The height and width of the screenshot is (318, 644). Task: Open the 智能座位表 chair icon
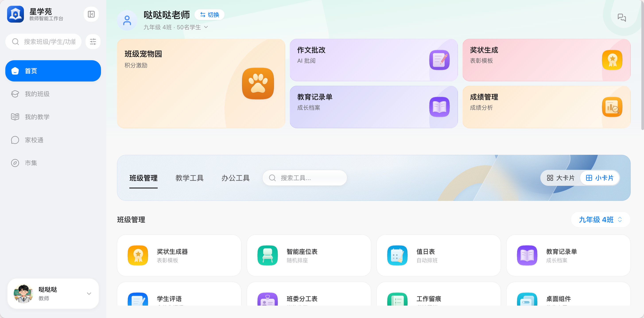point(268,255)
